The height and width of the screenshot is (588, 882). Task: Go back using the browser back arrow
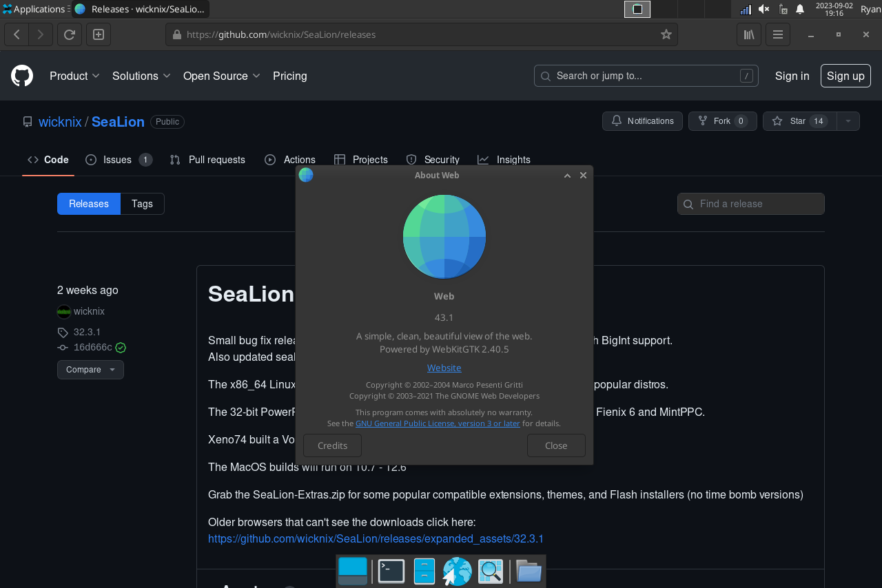[x=17, y=34]
